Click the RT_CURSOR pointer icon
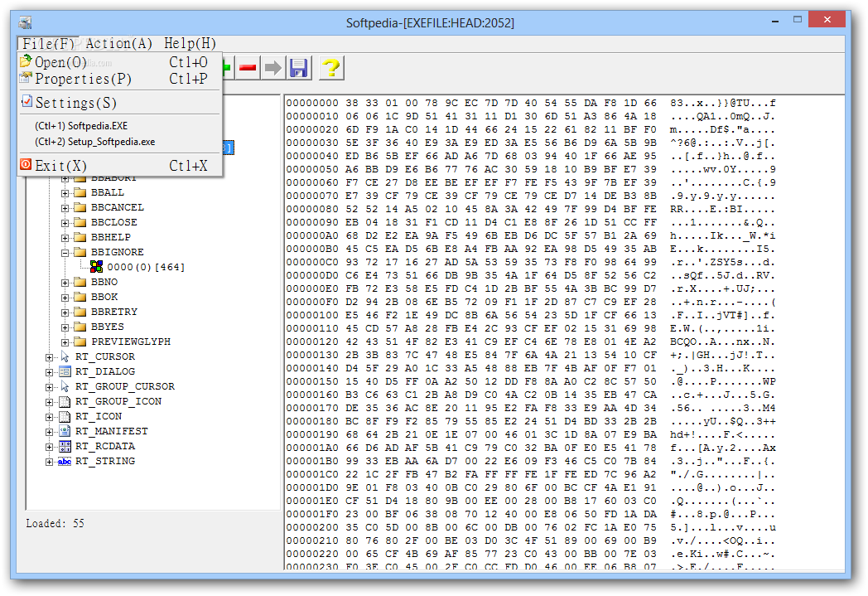Image resolution: width=868 pixels, height=596 pixels. click(x=65, y=356)
